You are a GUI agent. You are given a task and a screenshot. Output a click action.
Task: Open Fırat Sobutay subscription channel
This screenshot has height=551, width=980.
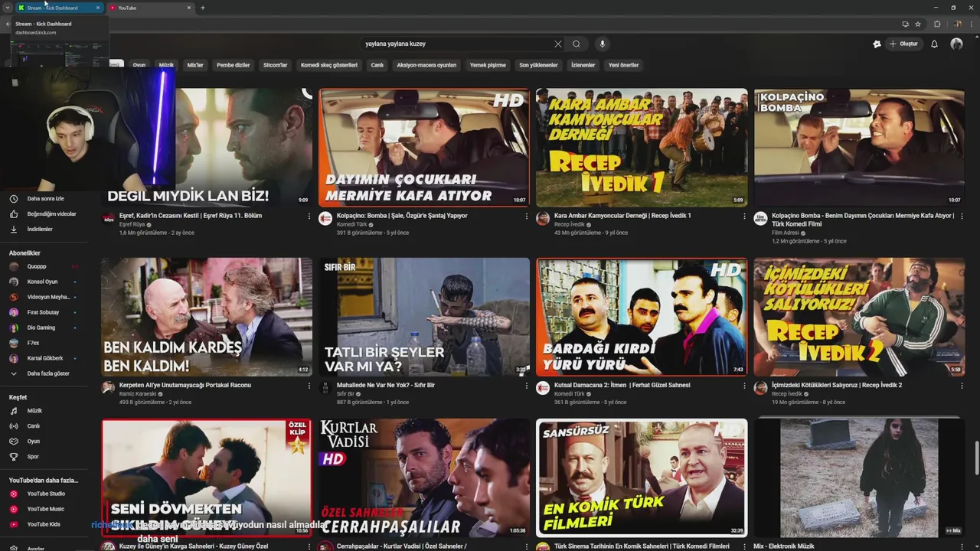coord(46,312)
